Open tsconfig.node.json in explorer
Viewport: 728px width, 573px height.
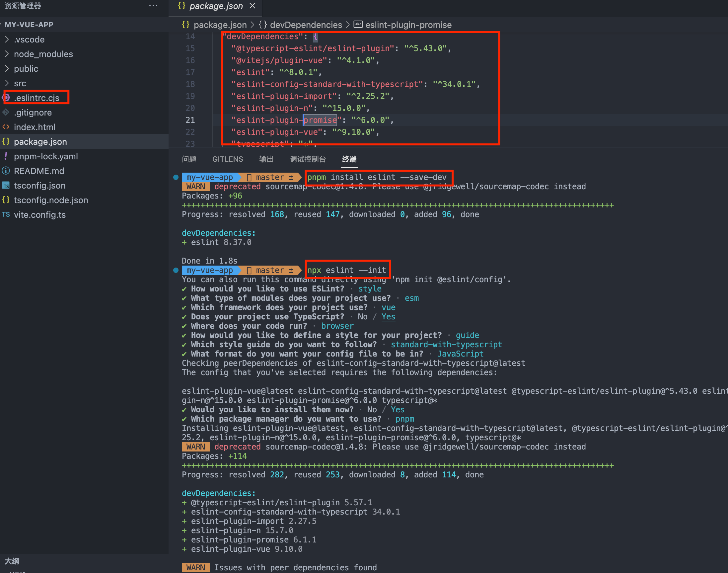(x=51, y=200)
